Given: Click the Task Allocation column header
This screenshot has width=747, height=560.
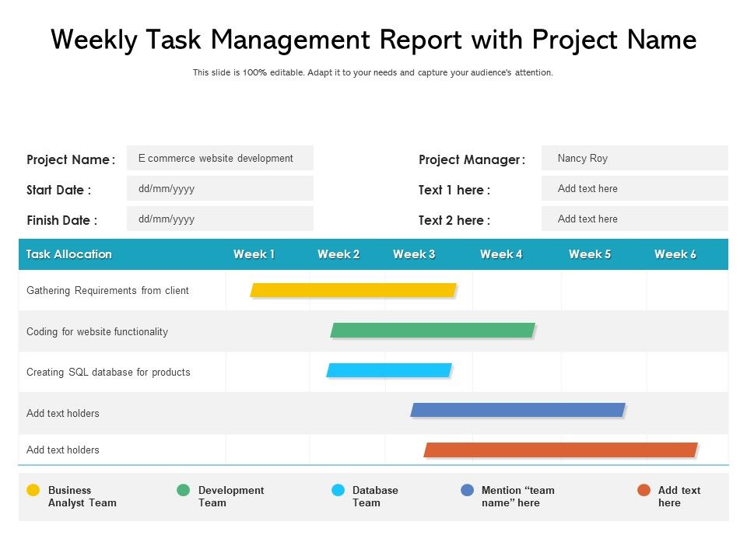Looking at the screenshot, I should [68, 254].
